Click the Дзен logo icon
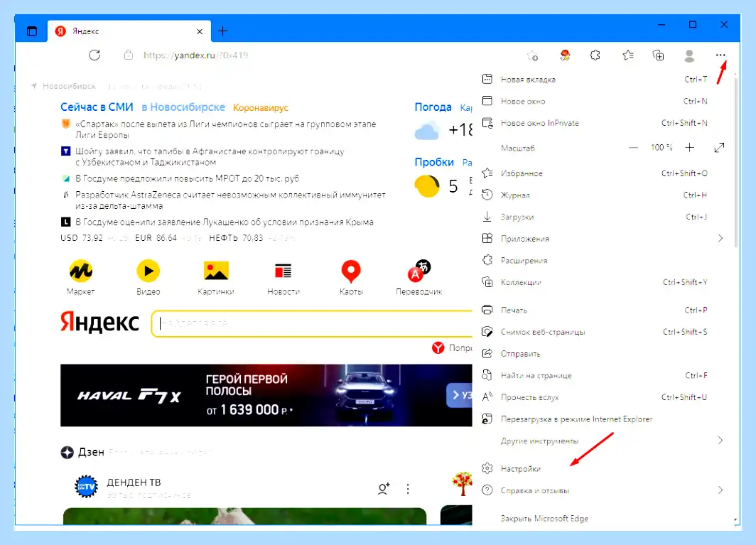This screenshot has width=756, height=545. [x=67, y=453]
